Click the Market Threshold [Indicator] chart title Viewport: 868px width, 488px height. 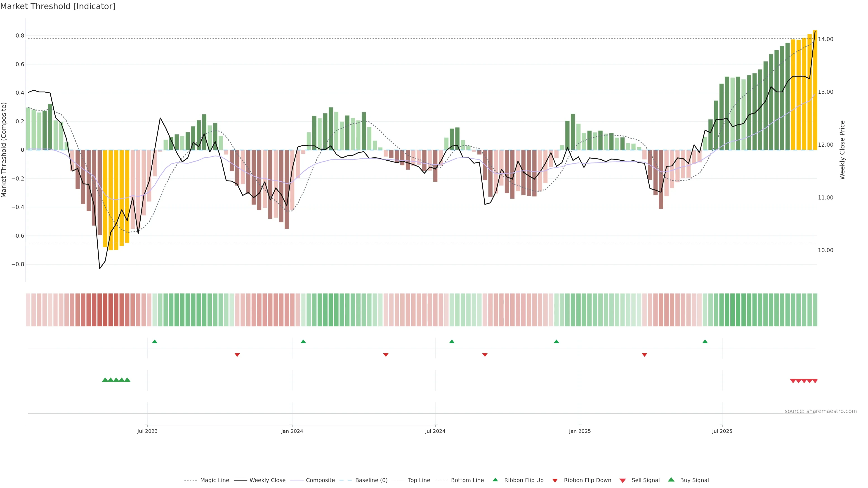click(58, 6)
